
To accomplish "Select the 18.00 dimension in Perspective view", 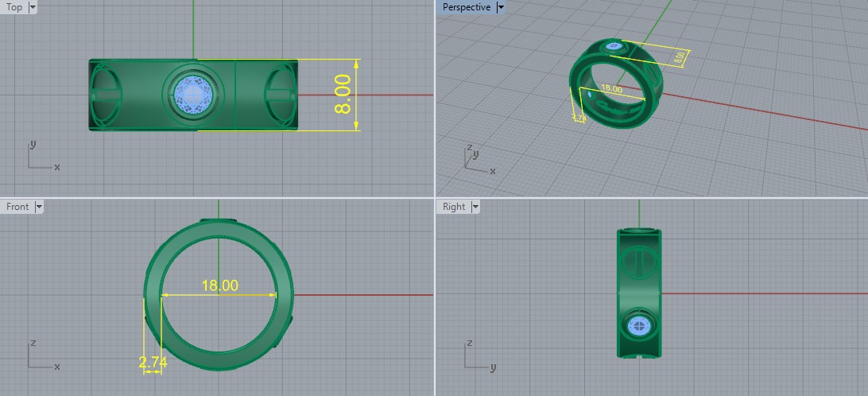I will (611, 88).
